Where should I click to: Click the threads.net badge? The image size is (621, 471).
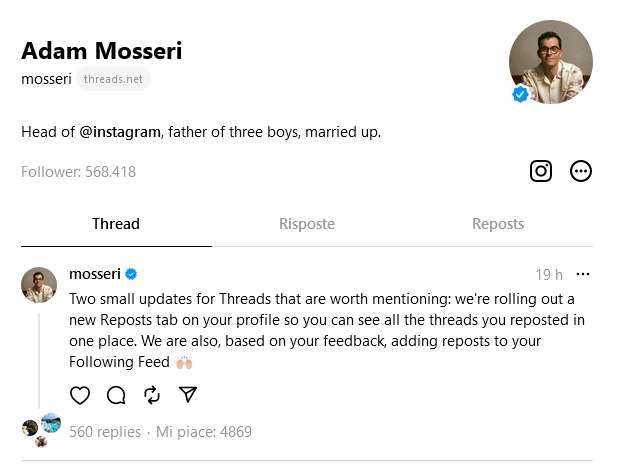[x=113, y=79]
